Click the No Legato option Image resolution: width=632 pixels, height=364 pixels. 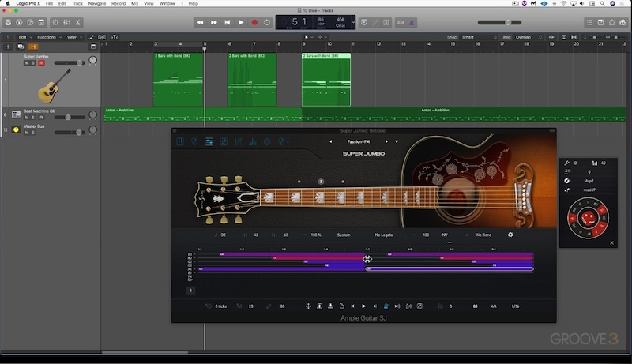tap(384, 235)
